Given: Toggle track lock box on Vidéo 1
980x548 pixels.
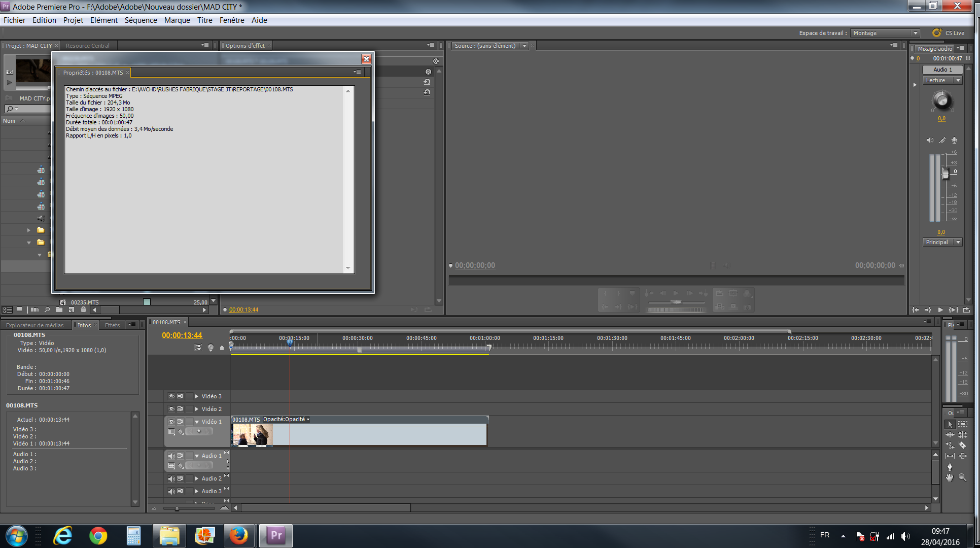Looking at the screenshot, I should tap(190, 422).
